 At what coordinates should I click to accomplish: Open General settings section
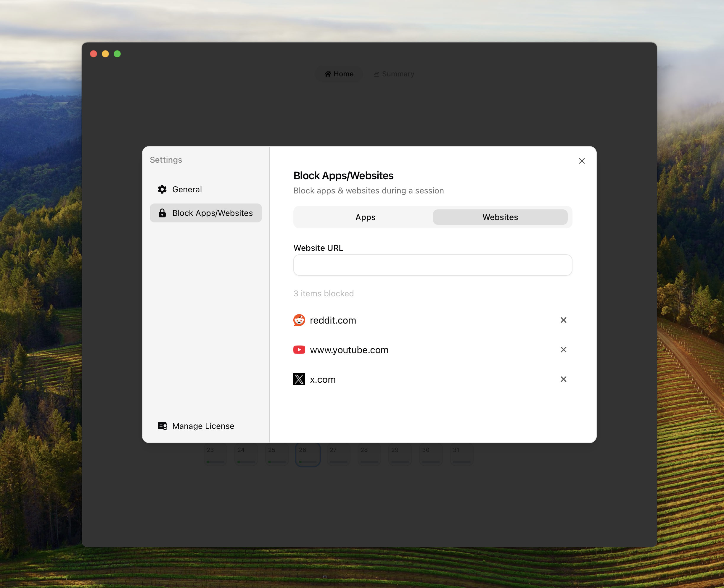click(x=187, y=189)
